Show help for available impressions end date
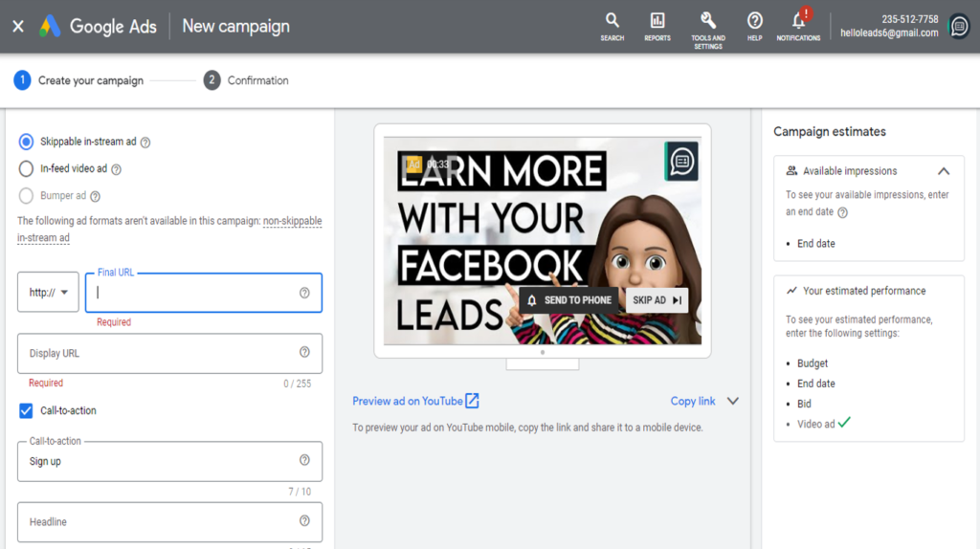The width and height of the screenshot is (980, 549). (842, 212)
